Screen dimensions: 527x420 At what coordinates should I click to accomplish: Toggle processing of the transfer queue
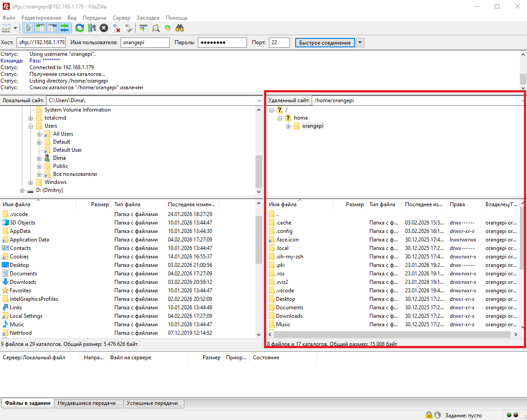tap(92, 28)
